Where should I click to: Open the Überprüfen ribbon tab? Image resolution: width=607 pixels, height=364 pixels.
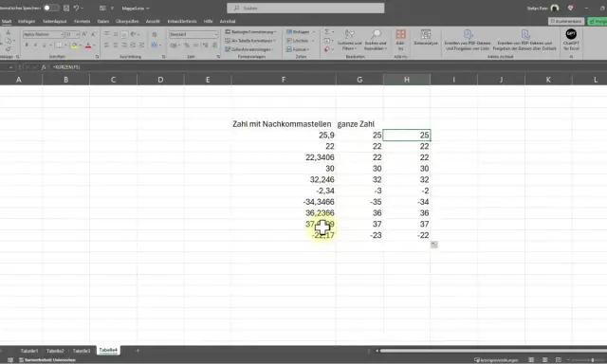click(127, 21)
